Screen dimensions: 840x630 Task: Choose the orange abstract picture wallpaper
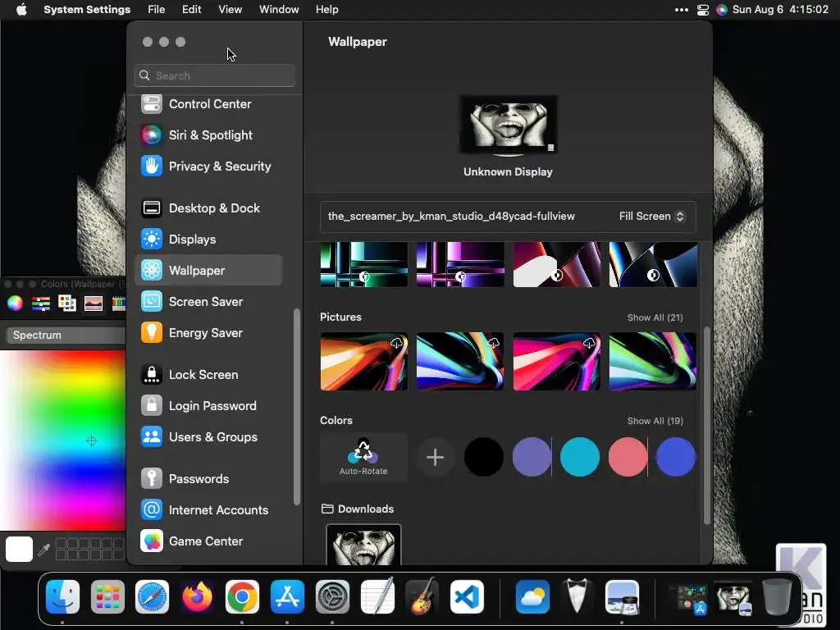(x=363, y=361)
